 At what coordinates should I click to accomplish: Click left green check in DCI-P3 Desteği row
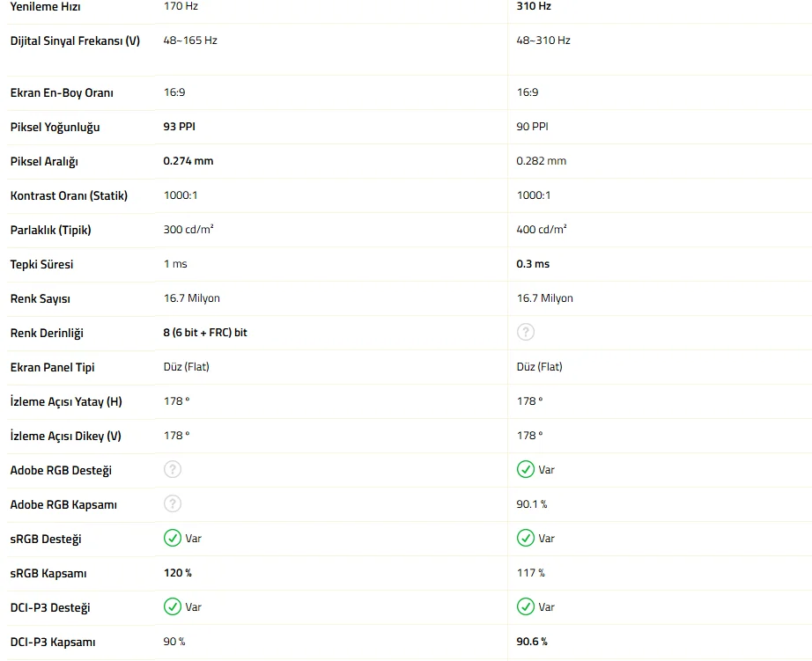[x=173, y=606]
